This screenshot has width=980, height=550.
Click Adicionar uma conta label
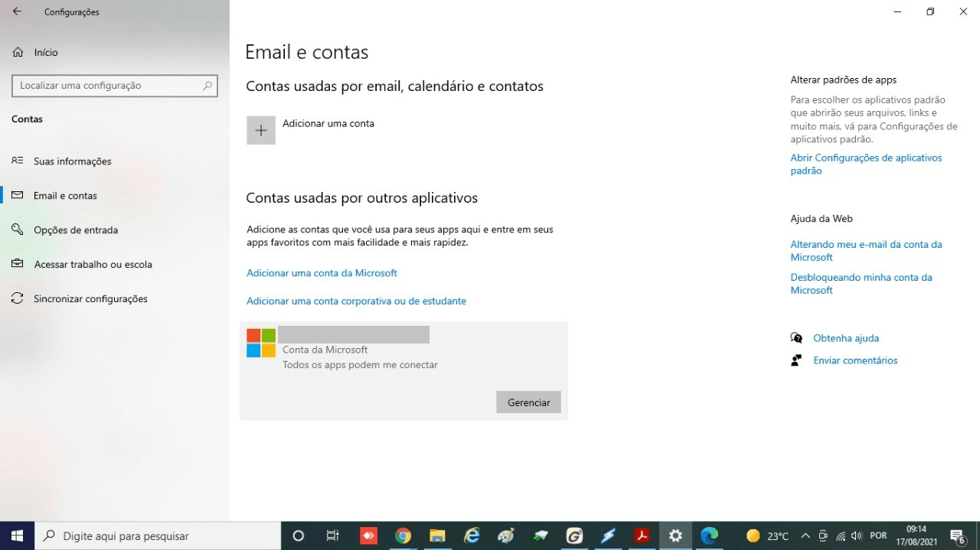click(x=328, y=123)
